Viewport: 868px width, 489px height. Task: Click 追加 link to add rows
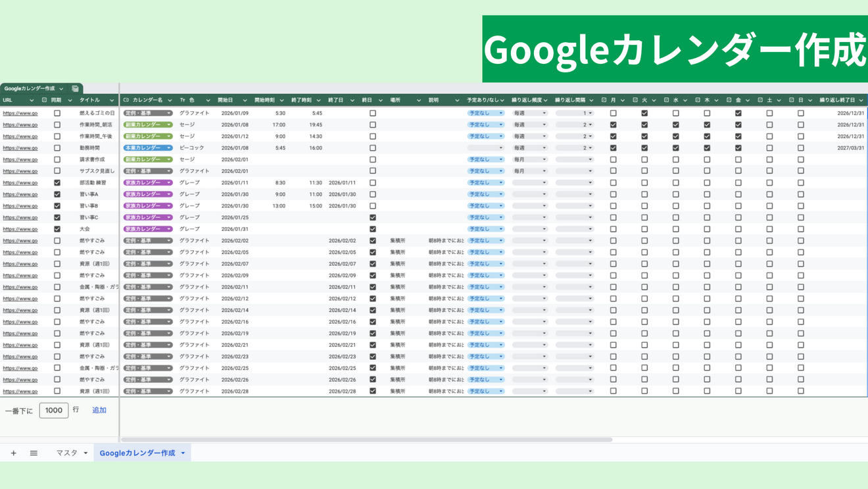[99, 410]
